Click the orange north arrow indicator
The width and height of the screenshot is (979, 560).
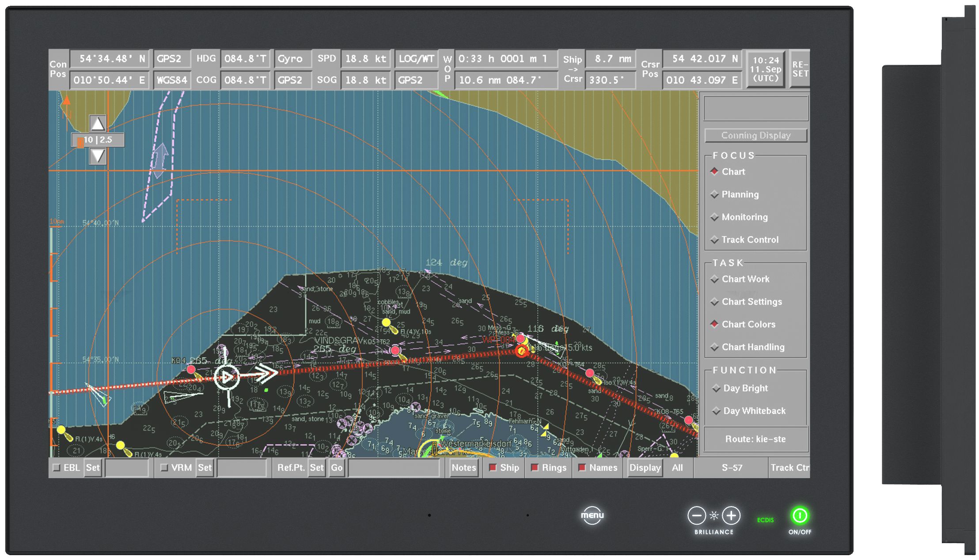[66, 102]
